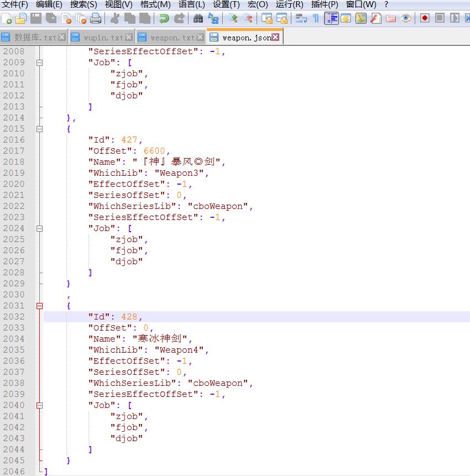Click the Redo toolbar icon

point(179,18)
